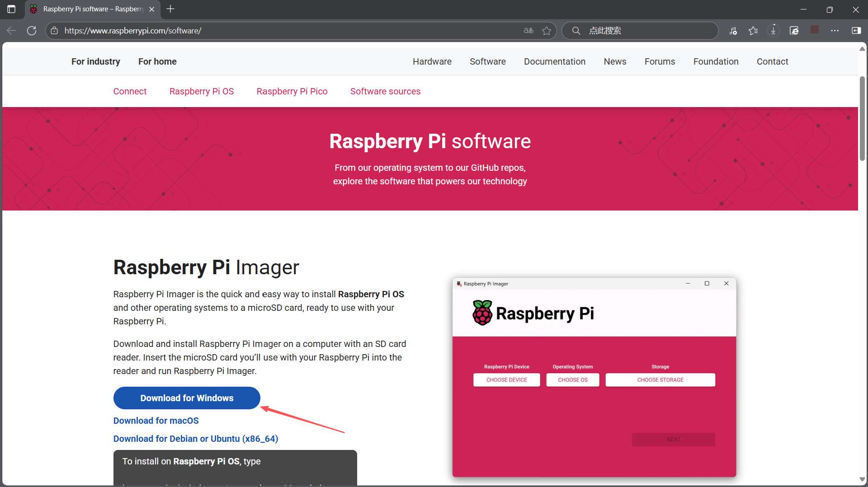
Task: Select the For industry nav item
Action: [96, 61]
